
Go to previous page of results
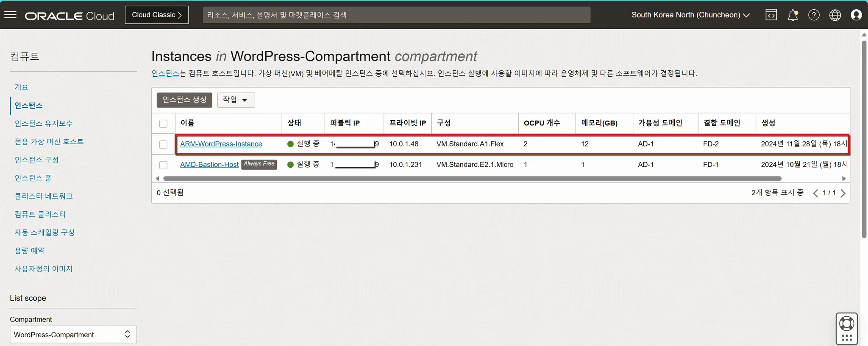[x=815, y=193]
